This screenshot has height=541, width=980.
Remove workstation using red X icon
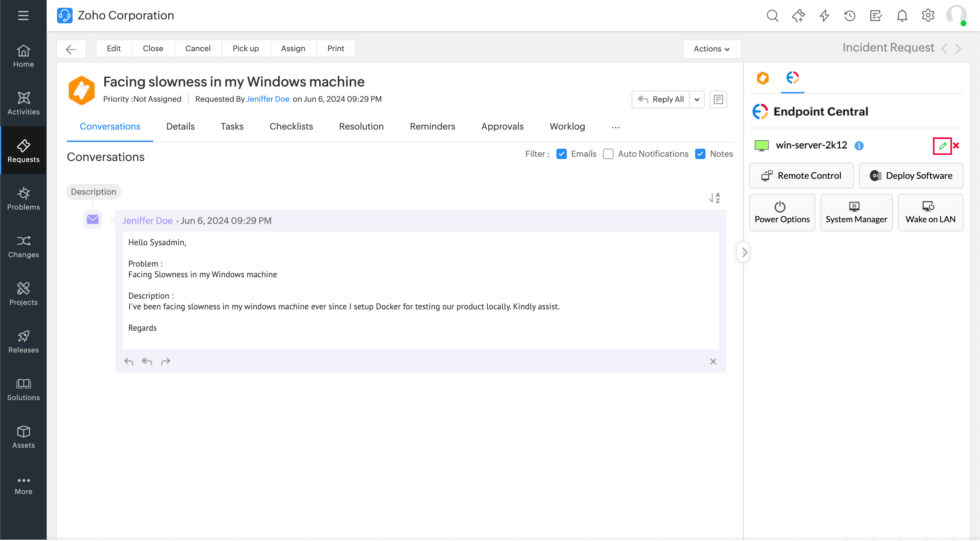coord(956,145)
